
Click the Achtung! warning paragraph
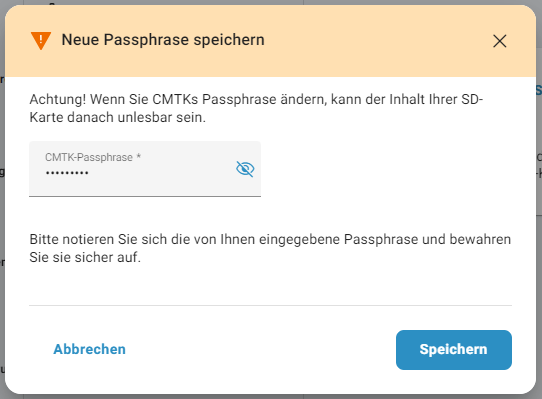tap(256, 108)
